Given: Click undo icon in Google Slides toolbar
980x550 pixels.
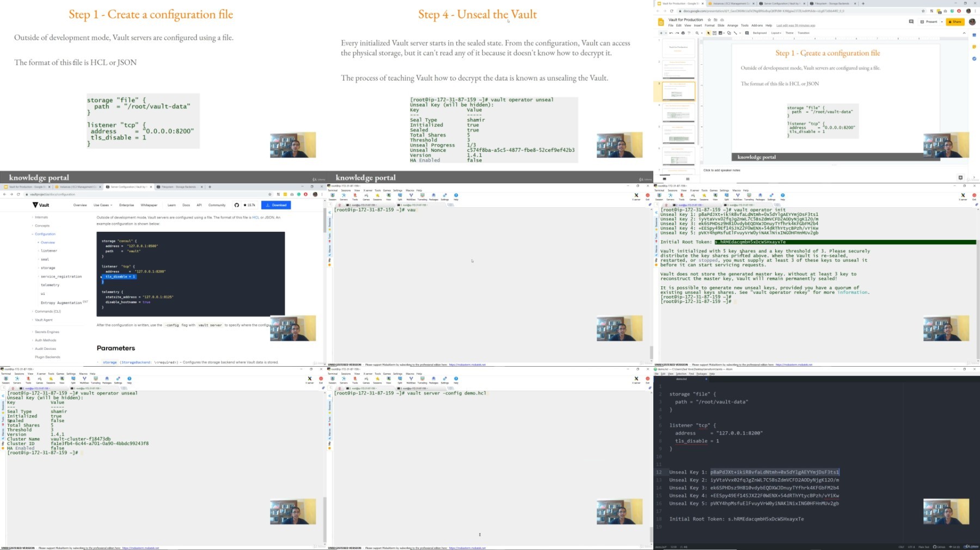Looking at the screenshot, I should (x=671, y=33).
